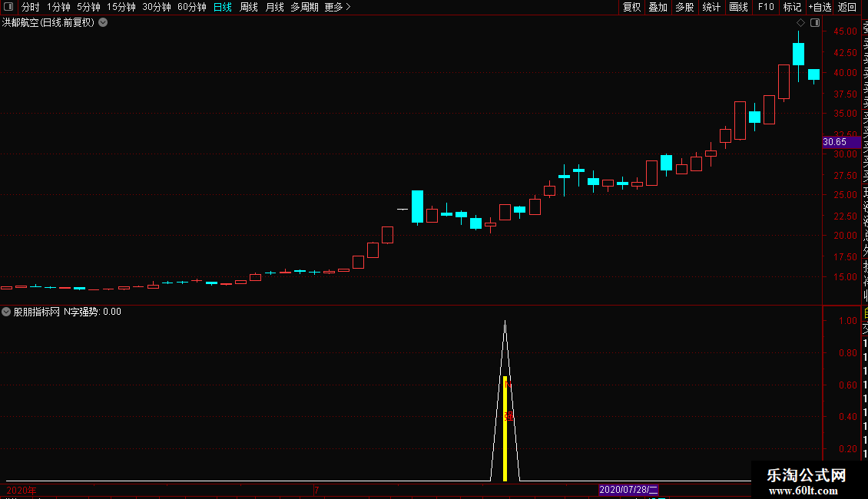This screenshot has height=499, width=868.
Task: Select the 5分钟 period tab
Action: click(88, 7)
